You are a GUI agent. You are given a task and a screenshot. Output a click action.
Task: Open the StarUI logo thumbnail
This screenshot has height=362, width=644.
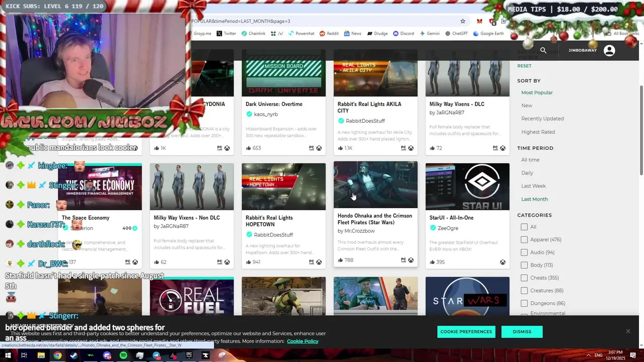[x=467, y=187]
